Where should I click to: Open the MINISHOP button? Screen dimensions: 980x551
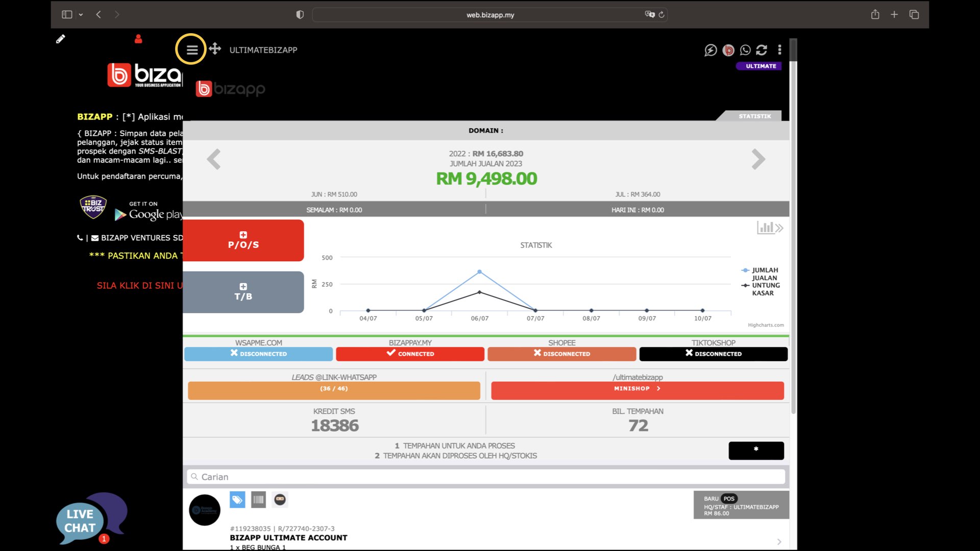pyautogui.click(x=637, y=390)
